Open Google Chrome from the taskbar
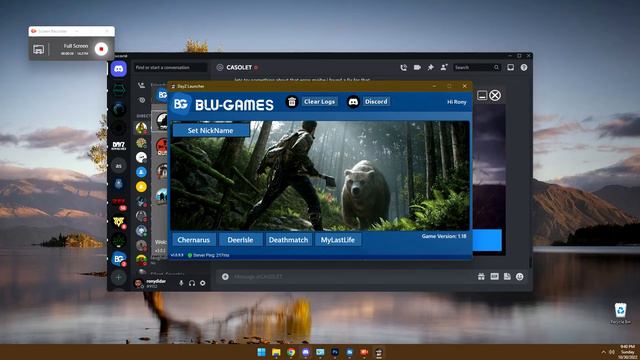Image resolution: width=640 pixels, height=360 pixels. pyautogui.click(x=291, y=352)
